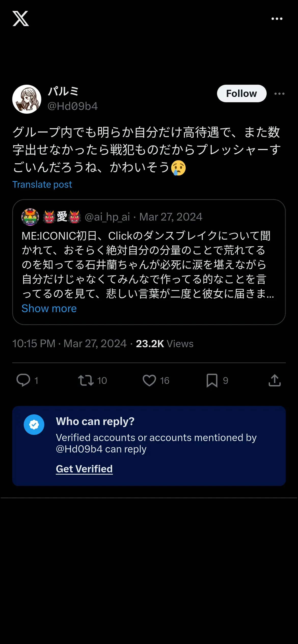Open the post's more options menu
The height and width of the screenshot is (644, 298).
coord(279,94)
